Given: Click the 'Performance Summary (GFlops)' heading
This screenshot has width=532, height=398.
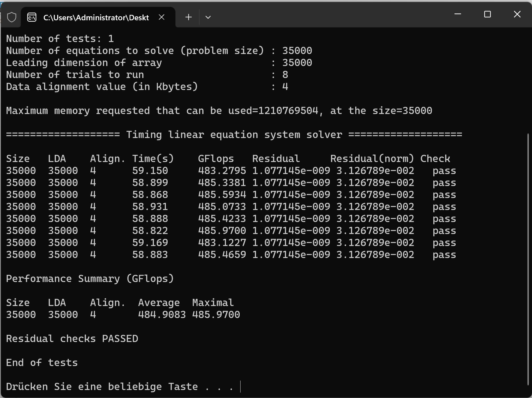Looking at the screenshot, I should click(x=90, y=279).
